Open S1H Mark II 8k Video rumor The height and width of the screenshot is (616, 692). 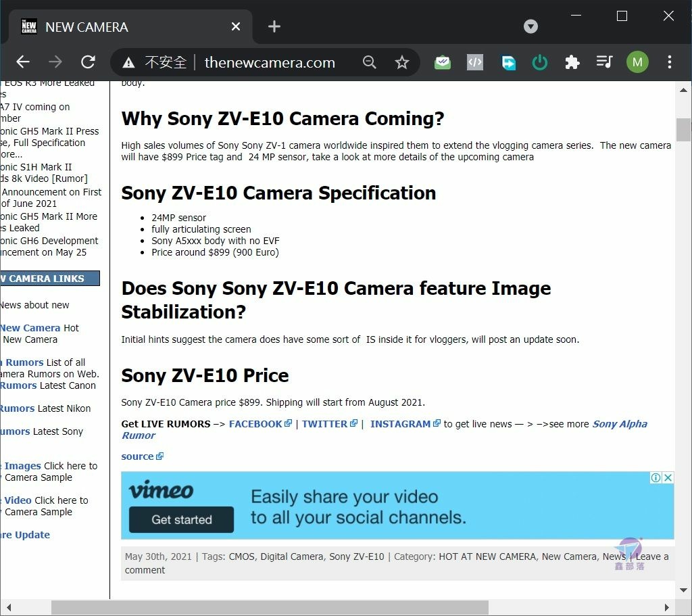click(x=44, y=172)
